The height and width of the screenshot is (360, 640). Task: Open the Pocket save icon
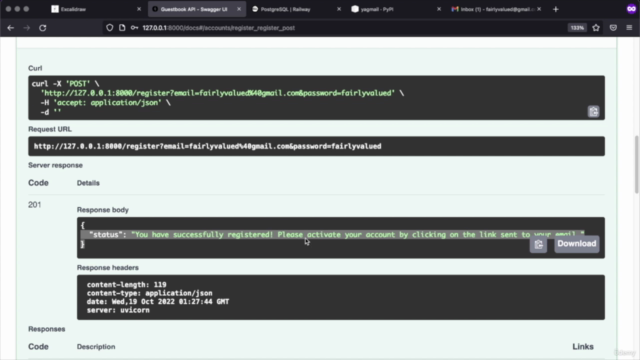(613, 28)
